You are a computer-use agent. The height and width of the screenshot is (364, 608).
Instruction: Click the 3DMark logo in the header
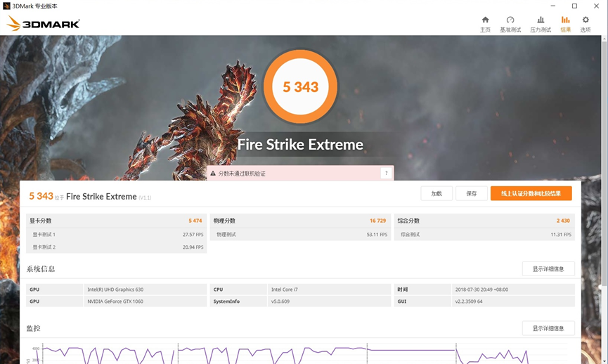coord(44,24)
